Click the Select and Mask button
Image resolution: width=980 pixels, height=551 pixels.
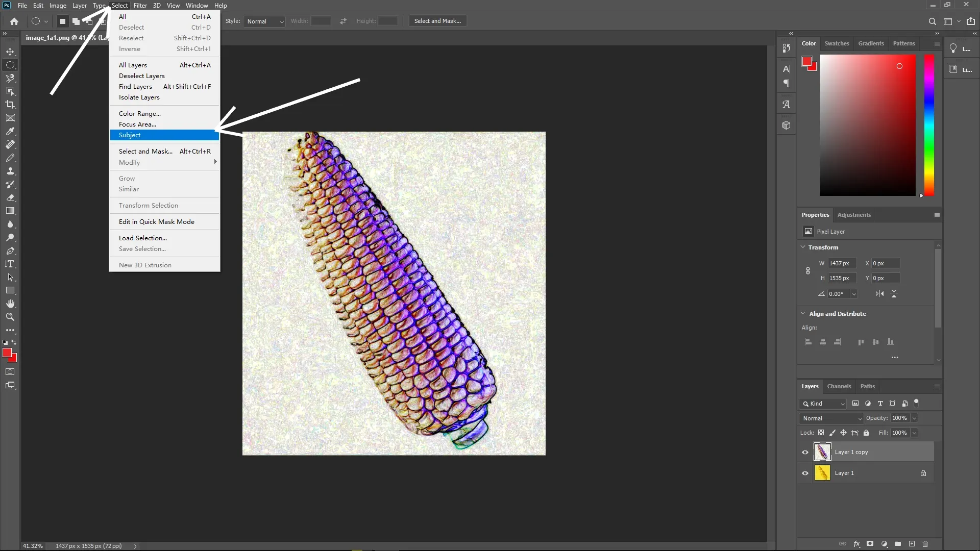[x=437, y=21]
